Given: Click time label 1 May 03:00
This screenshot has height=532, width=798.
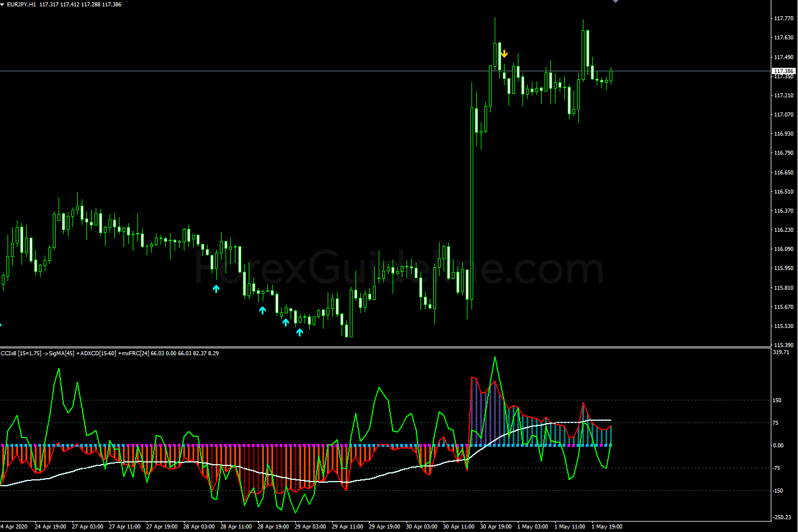Looking at the screenshot, I should click(x=532, y=527).
